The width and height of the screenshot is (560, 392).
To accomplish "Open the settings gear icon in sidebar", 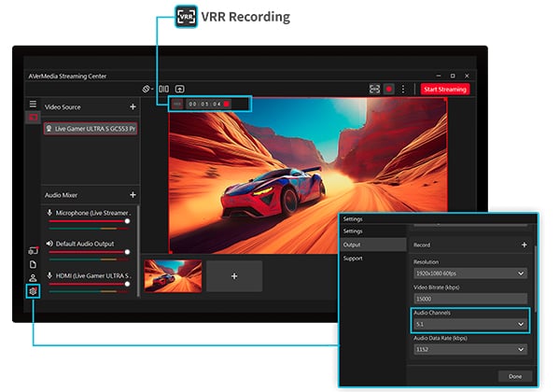I will (x=33, y=291).
